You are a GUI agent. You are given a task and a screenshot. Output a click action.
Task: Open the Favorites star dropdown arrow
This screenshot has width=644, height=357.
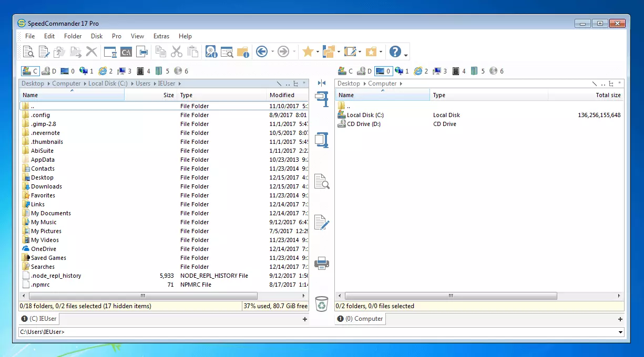318,52
